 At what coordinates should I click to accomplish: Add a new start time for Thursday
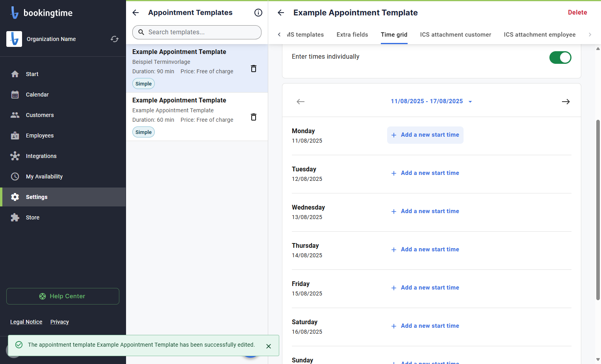425,250
